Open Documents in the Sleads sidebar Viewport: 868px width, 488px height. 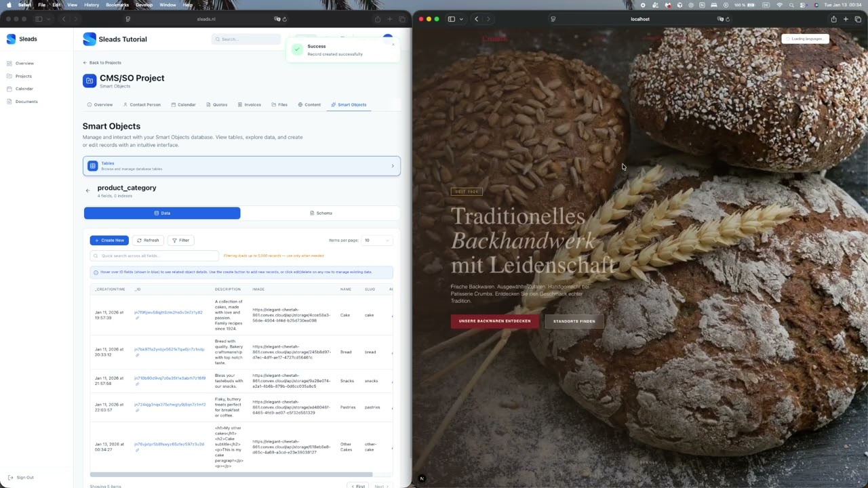tap(22, 102)
